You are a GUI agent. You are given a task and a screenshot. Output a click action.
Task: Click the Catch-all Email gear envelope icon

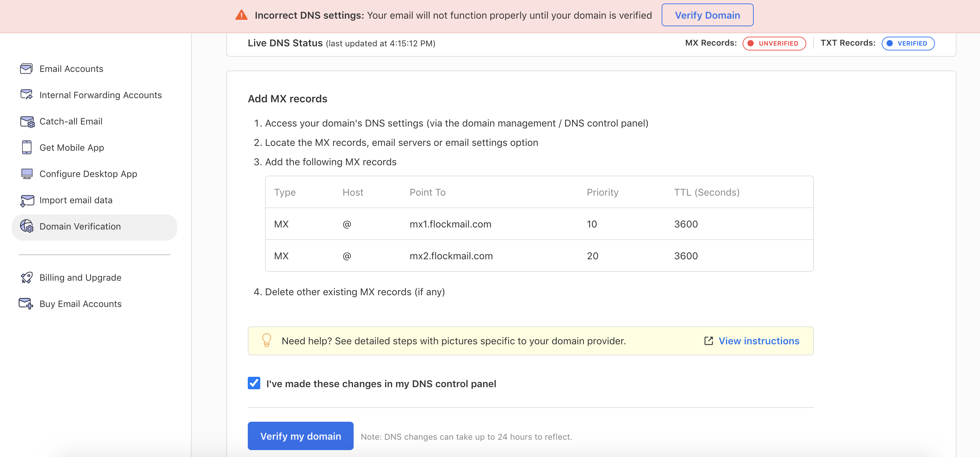pyautogui.click(x=27, y=121)
